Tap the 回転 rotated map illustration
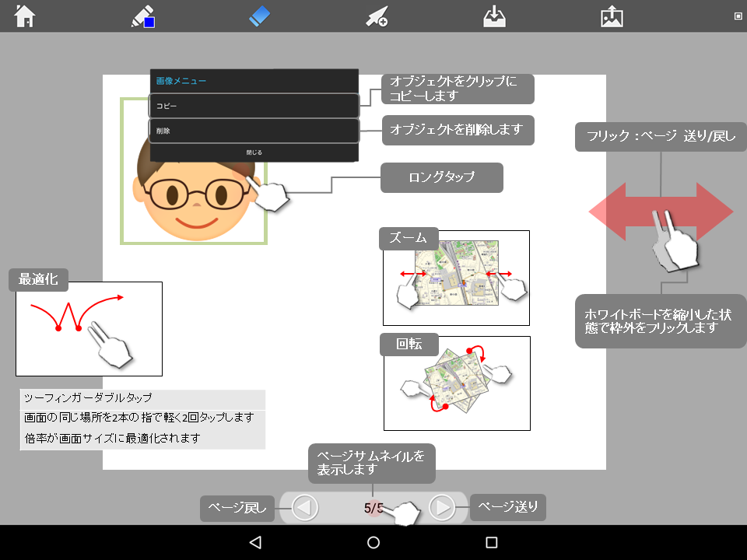The image size is (747, 560). click(457, 383)
